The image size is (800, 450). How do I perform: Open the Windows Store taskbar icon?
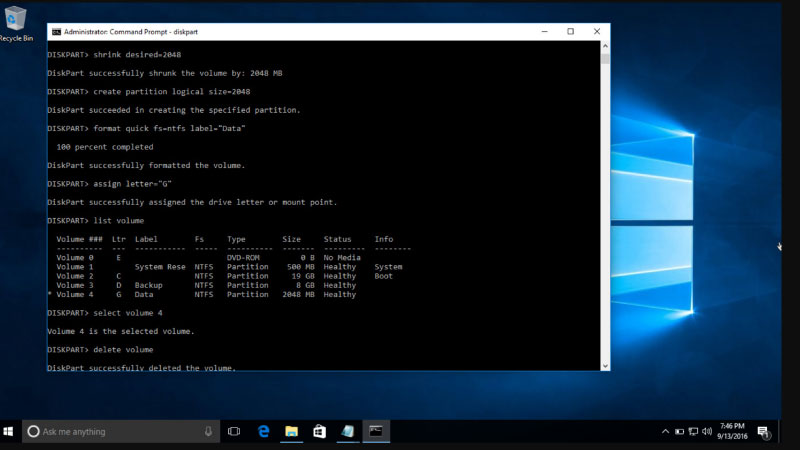[320, 431]
